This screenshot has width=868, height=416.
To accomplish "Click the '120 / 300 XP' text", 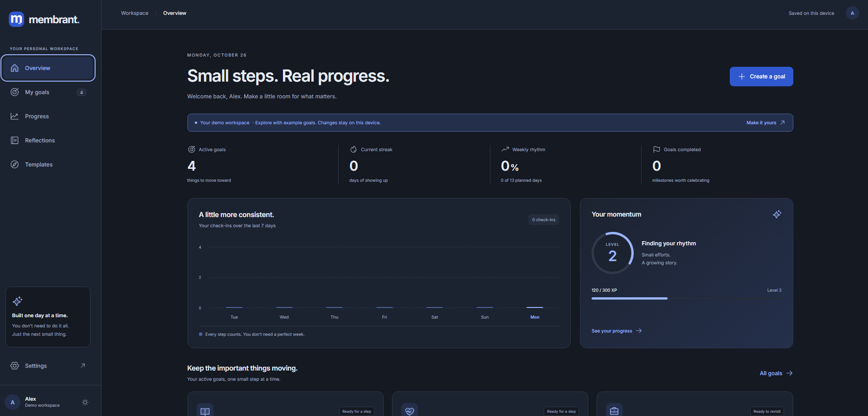I will [x=604, y=290].
